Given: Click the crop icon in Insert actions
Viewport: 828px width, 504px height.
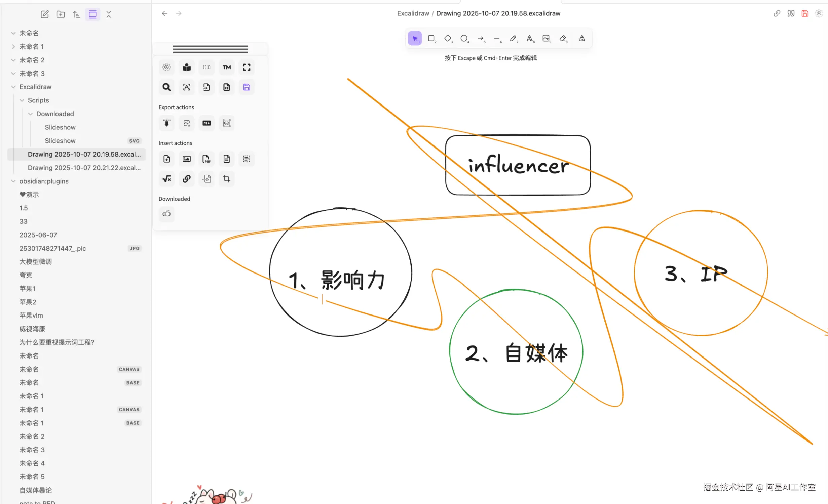Looking at the screenshot, I should [x=227, y=179].
